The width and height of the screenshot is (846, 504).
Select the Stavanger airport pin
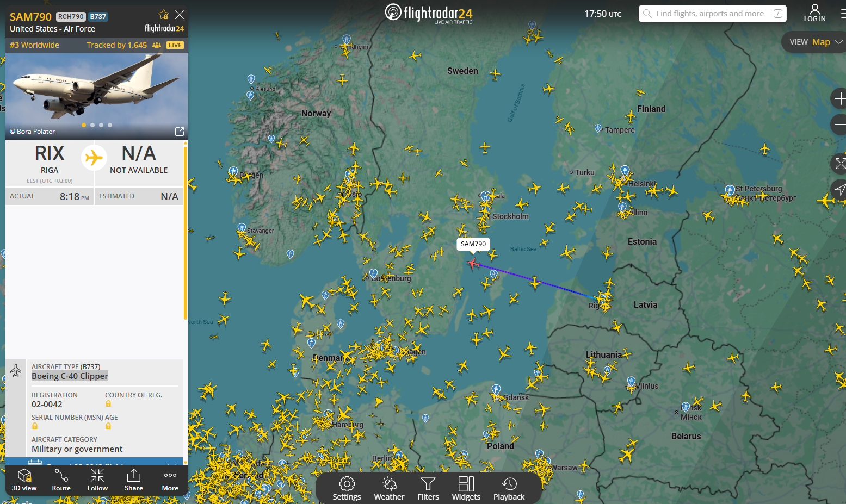pos(242,228)
